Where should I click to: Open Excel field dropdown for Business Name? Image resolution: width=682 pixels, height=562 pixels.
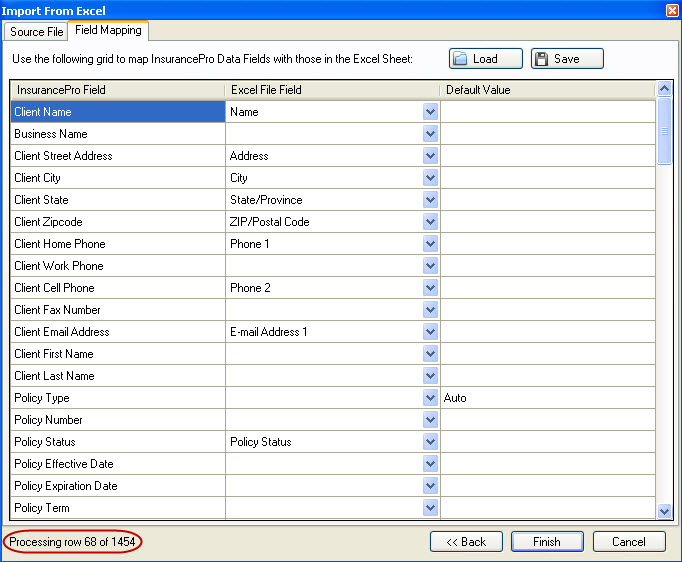(430, 134)
